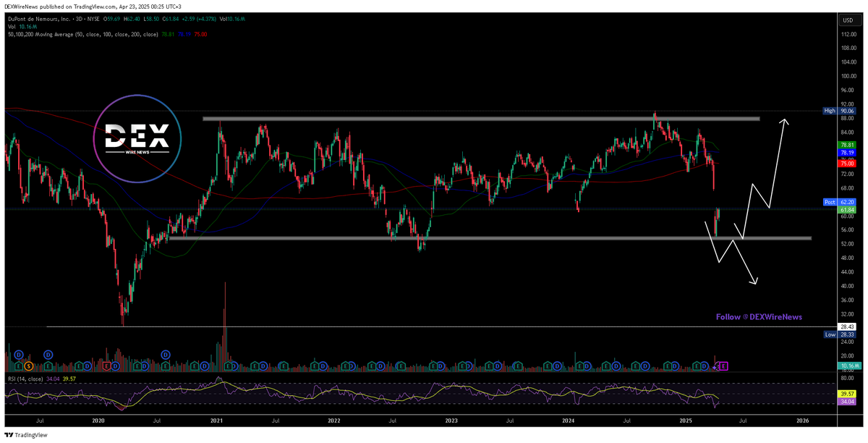Select the RSI (14, close) legend label
This screenshot has width=868, height=443.
[25, 379]
